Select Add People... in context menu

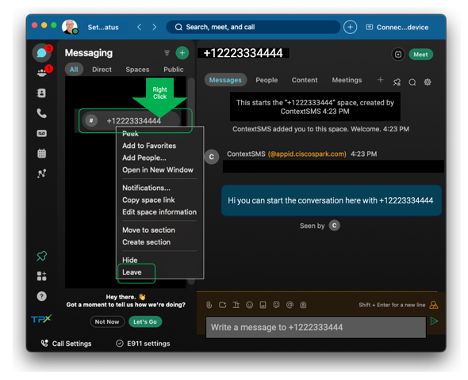pos(144,158)
